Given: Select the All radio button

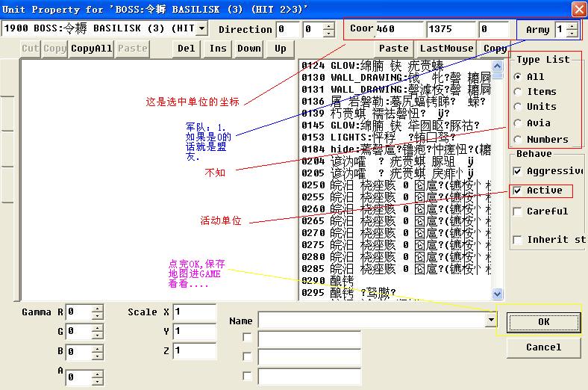Looking at the screenshot, I should (519, 77).
